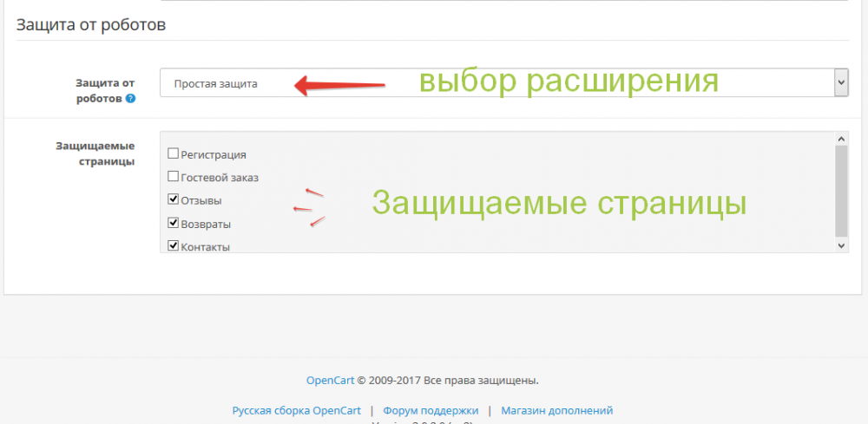
Task: Open the OpenCart footer link
Action: coord(330,381)
